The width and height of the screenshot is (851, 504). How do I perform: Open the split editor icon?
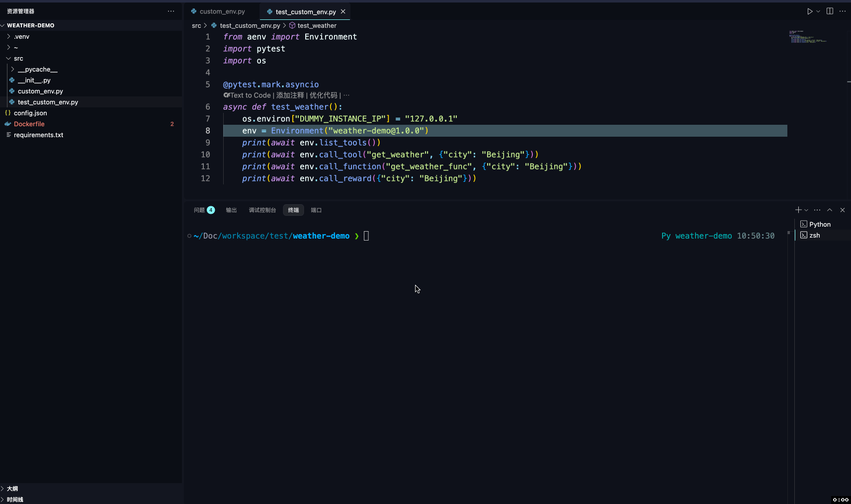tap(829, 11)
